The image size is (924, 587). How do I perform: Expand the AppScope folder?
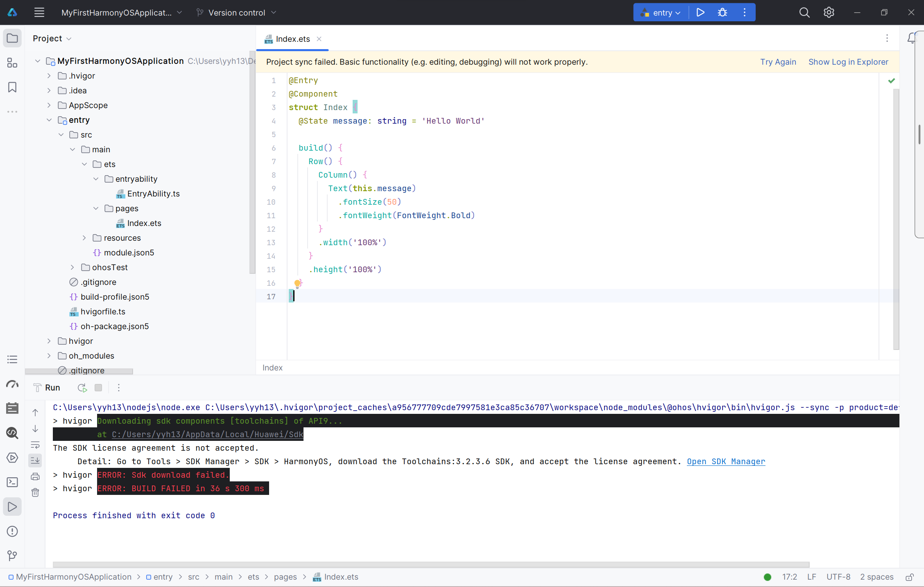pos(49,105)
